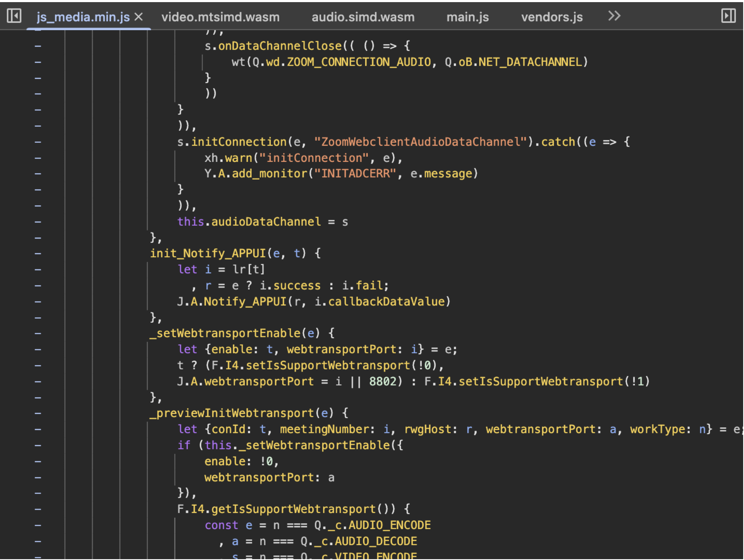Click on ZOOM_CONNECTION_AUDIO constant
The height and width of the screenshot is (560, 744).
click(x=359, y=62)
